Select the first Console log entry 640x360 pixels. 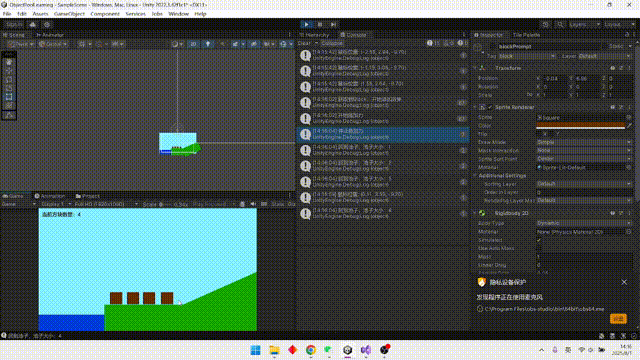click(383, 56)
